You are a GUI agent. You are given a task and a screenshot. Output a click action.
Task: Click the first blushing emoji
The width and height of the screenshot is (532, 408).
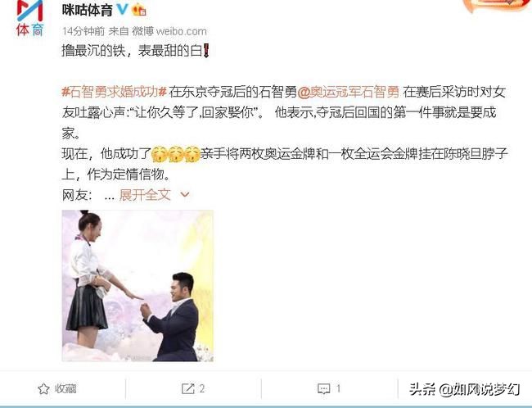[159, 154]
